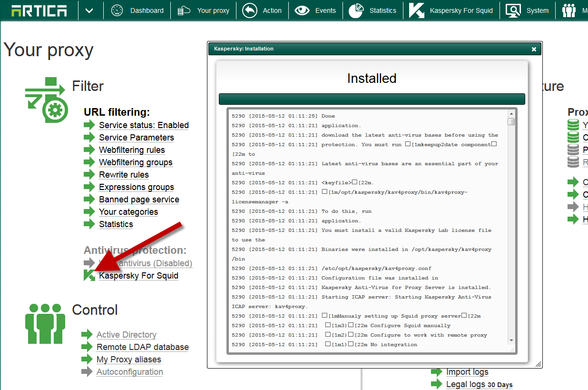Viewport: 588px width, 390px height.
Task: Open Your categories link
Action: click(x=128, y=212)
